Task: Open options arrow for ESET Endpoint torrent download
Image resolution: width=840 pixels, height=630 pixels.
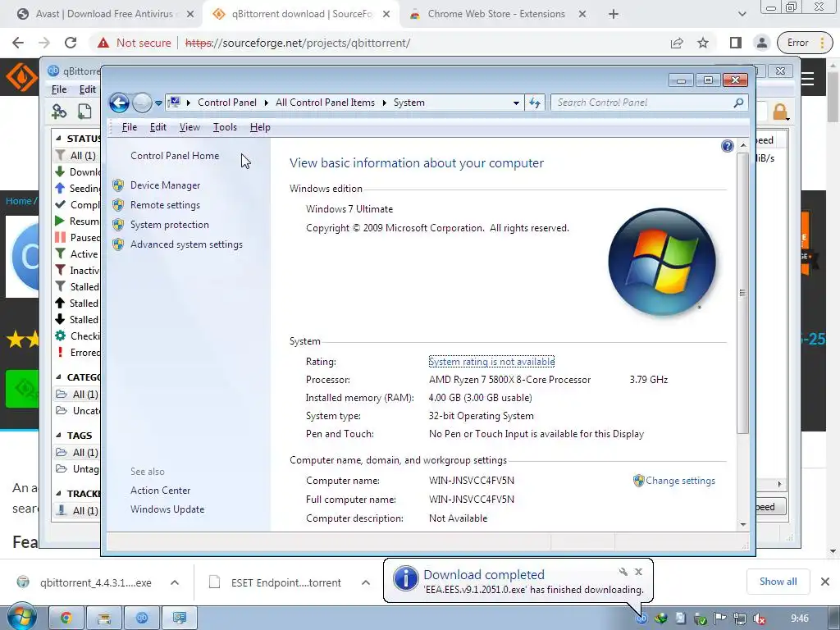Action: [365, 582]
